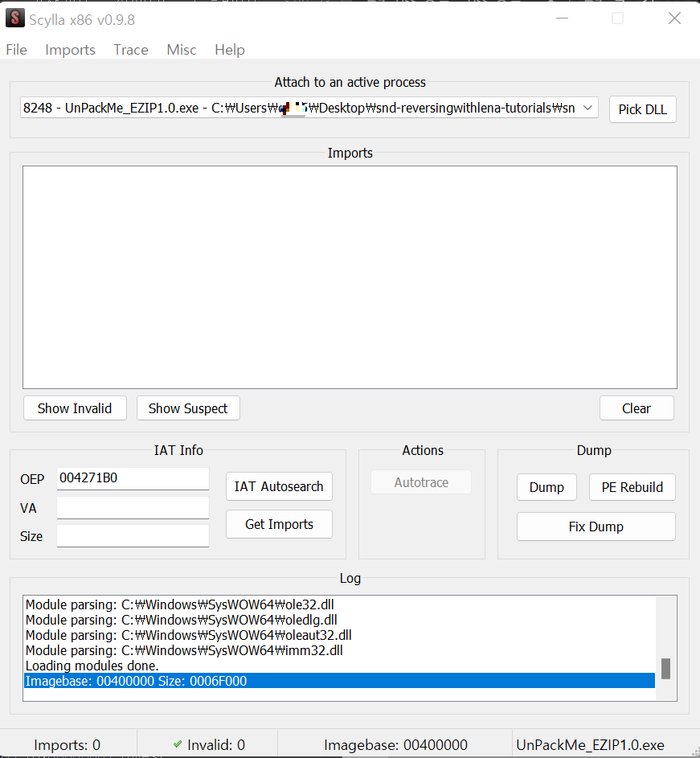Image resolution: width=700 pixels, height=758 pixels.
Task: Click the Show Suspect button
Action: click(x=188, y=408)
